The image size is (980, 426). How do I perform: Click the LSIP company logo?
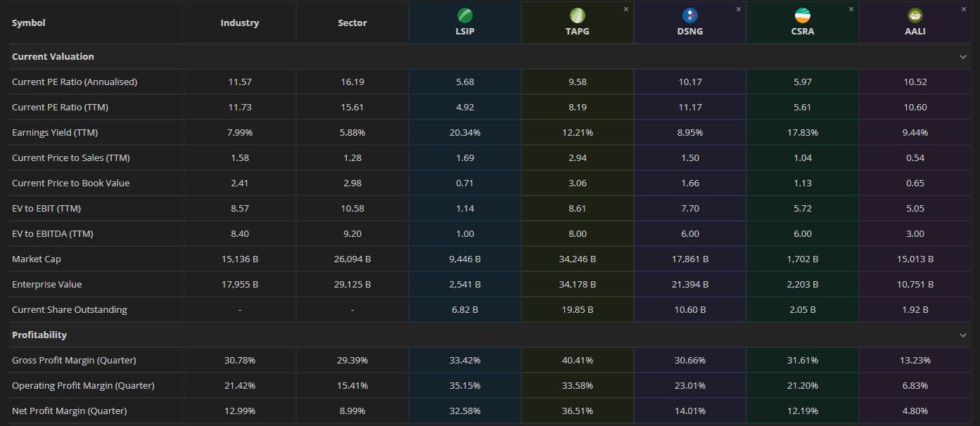click(x=464, y=15)
